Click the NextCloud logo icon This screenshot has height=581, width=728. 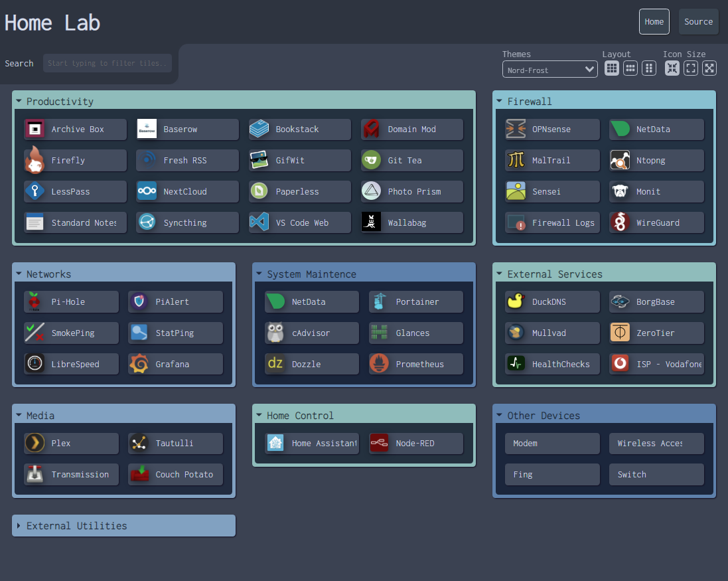point(147,191)
